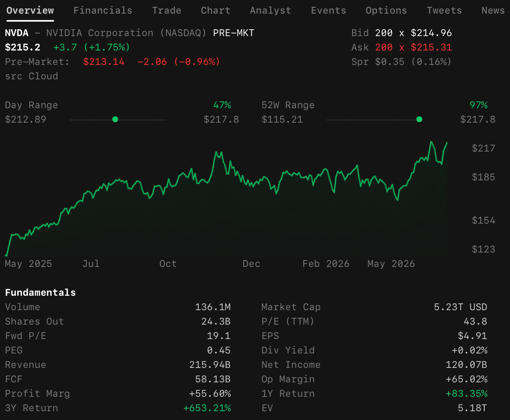Click the PEG value 0.45
Image resolution: width=510 pixels, height=420 pixels.
pos(219,350)
